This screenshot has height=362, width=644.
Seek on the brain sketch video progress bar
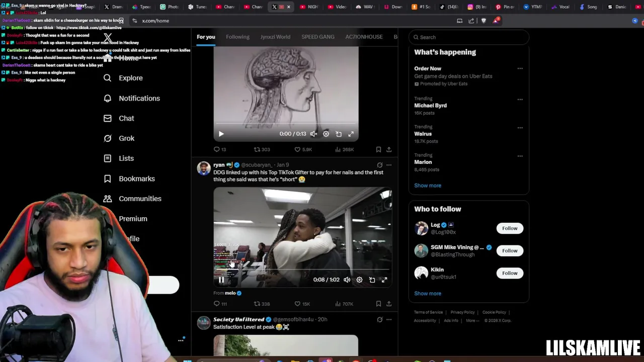pos(286,124)
